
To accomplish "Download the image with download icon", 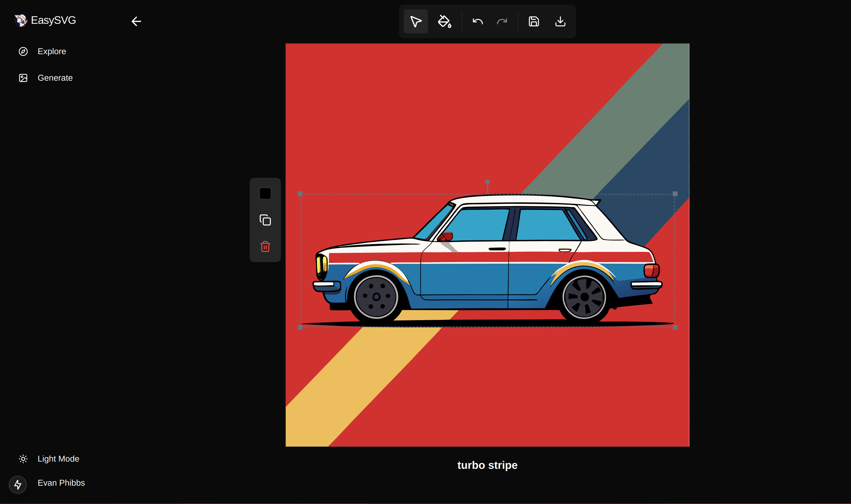I will [x=560, y=21].
